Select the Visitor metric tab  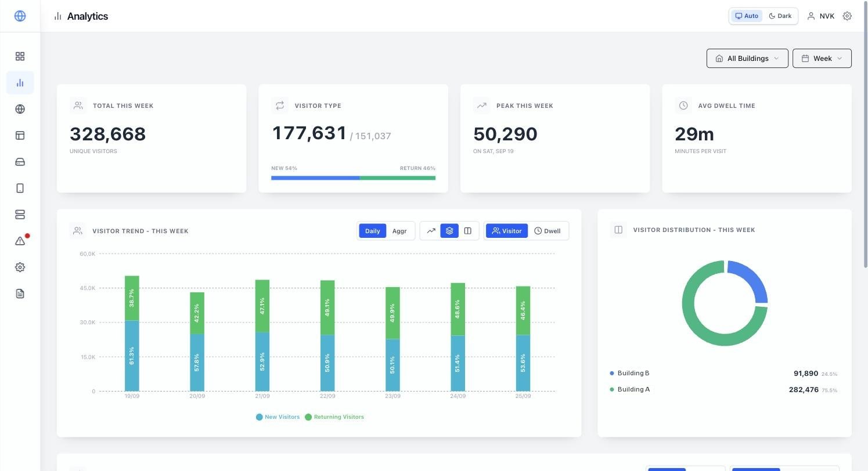tap(507, 231)
